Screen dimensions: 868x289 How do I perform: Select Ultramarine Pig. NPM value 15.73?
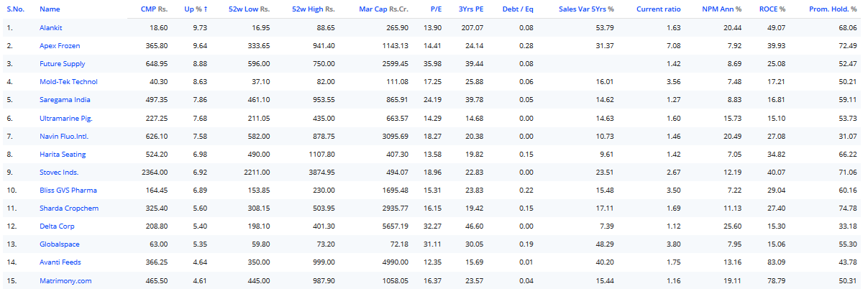pos(732,118)
